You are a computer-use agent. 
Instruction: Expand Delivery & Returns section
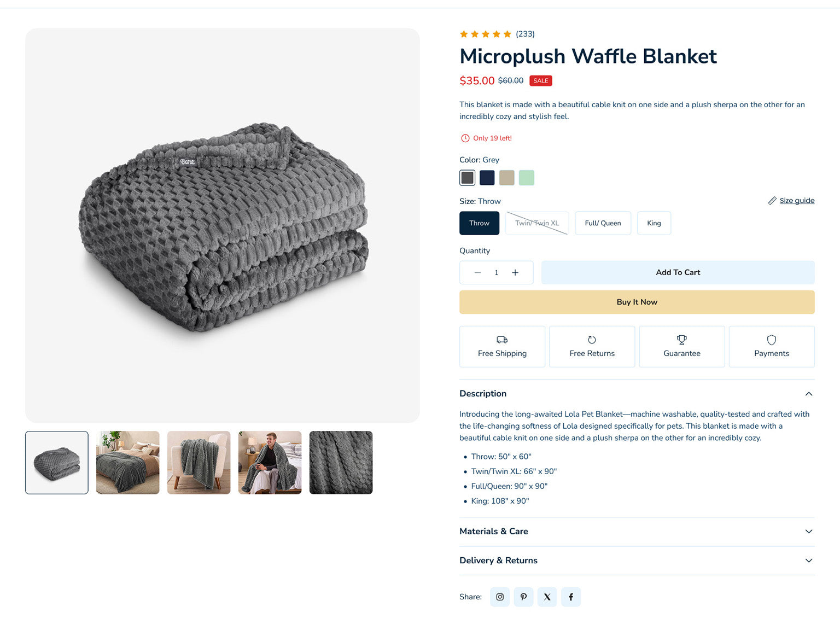pyautogui.click(x=808, y=561)
